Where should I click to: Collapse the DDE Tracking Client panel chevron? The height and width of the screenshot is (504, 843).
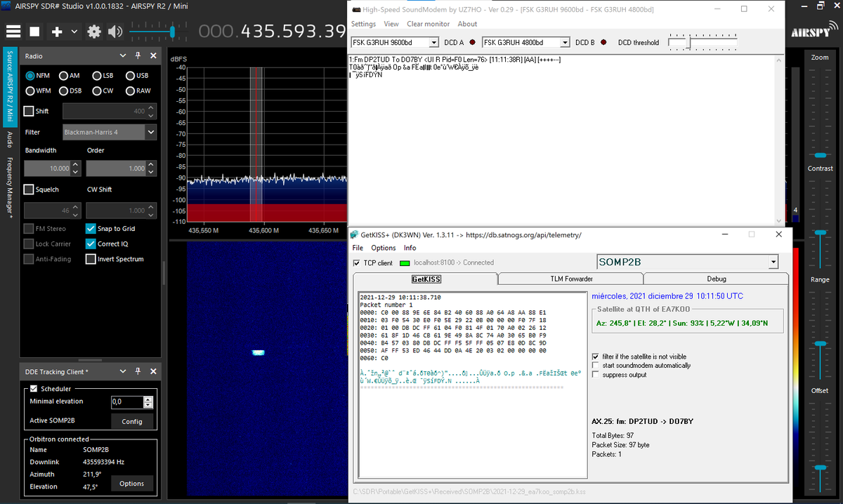point(123,371)
